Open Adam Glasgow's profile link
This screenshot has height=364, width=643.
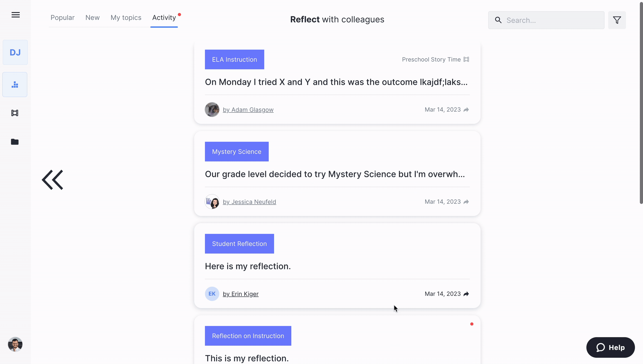click(248, 110)
